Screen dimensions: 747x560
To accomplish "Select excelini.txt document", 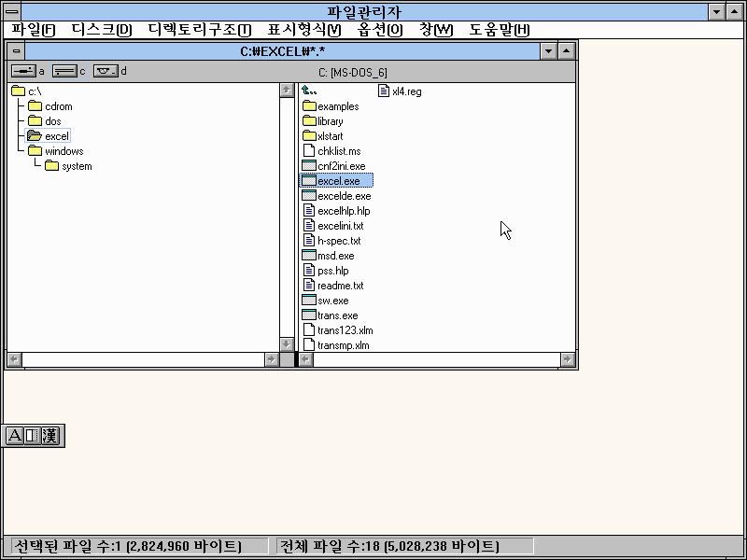I will click(x=333, y=226).
